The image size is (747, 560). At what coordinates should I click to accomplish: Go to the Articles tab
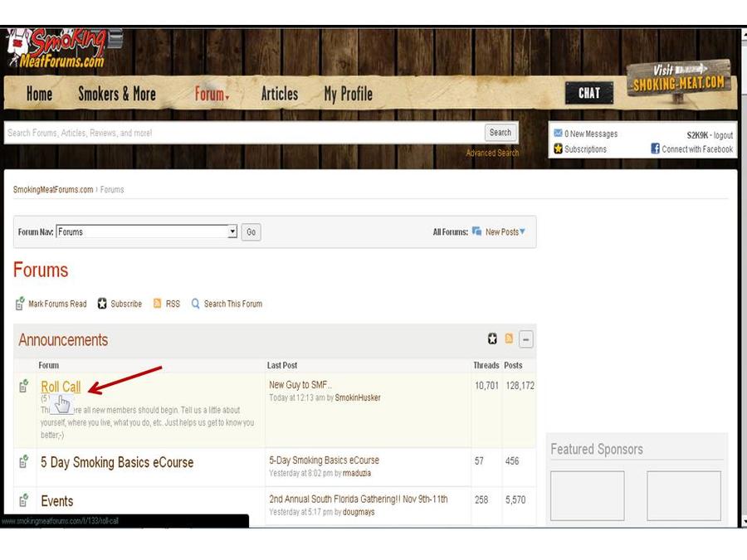click(279, 94)
